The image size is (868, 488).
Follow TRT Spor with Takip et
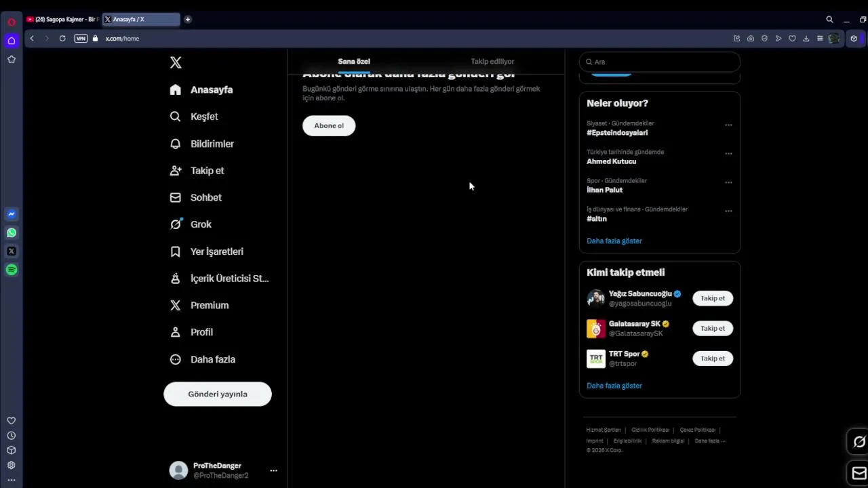tap(713, 359)
